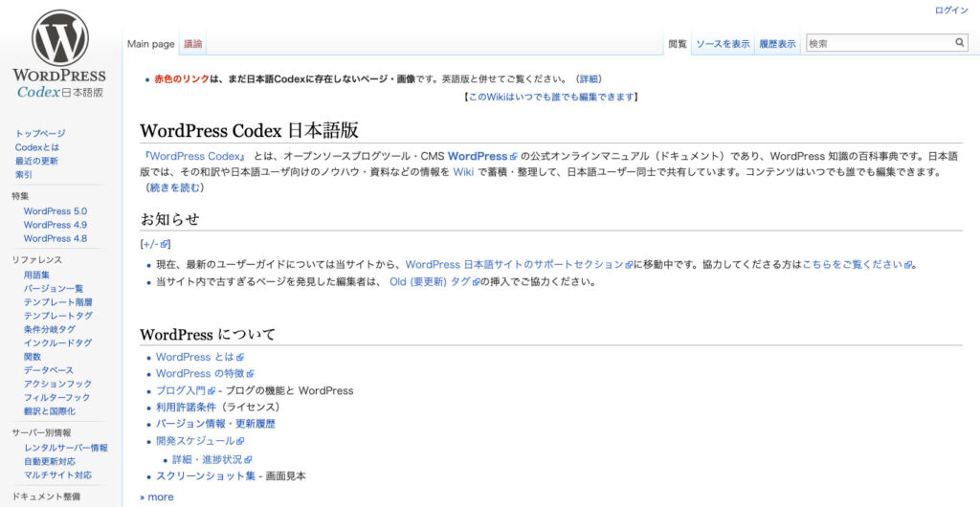Open WordPress 4.9 in the sidebar
980x507 pixels.
click(56, 225)
